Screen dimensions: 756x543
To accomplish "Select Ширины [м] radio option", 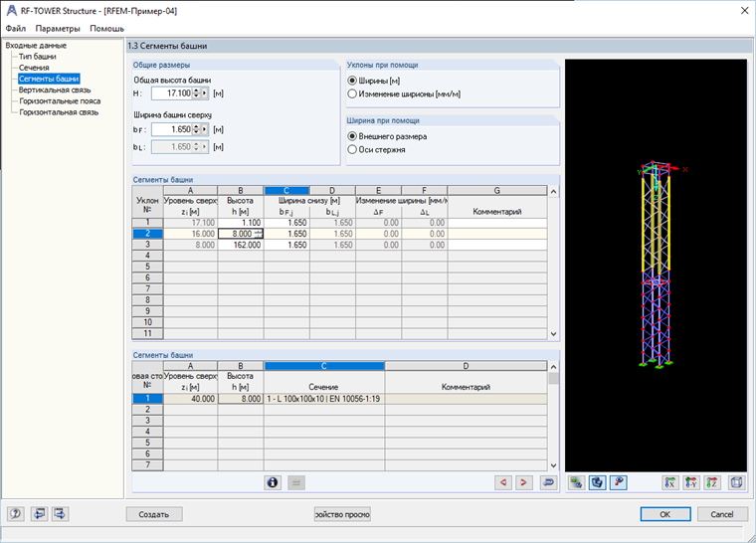I will click(x=352, y=81).
